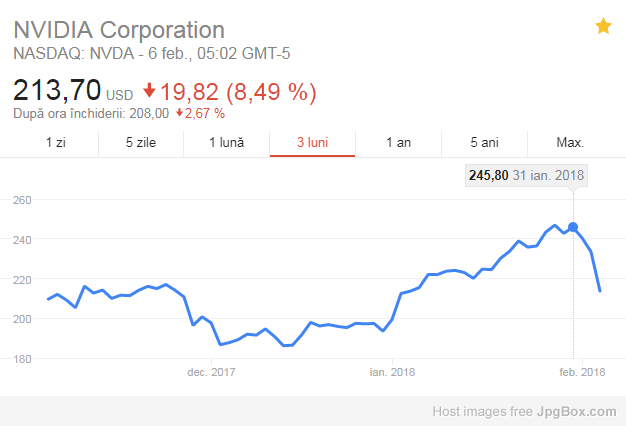Choose the 5 ani range tab
The height and width of the screenshot is (426, 626).
pos(484,143)
